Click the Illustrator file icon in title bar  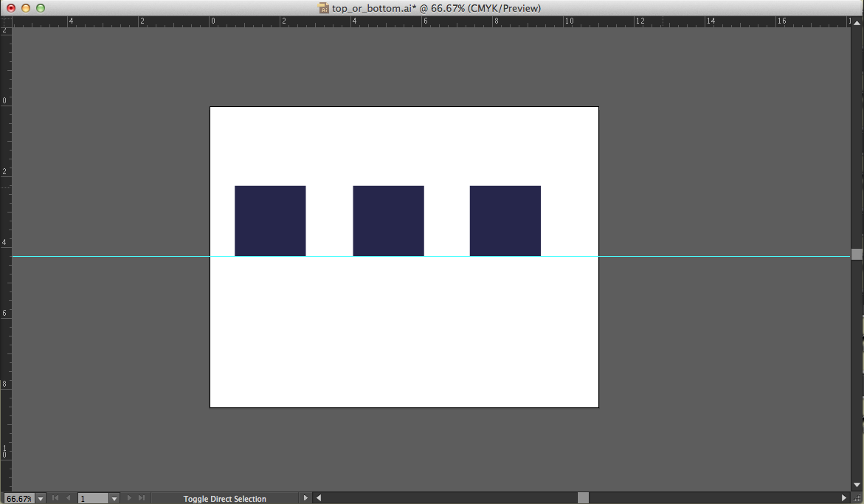pyautogui.click(x=323, y=8)
